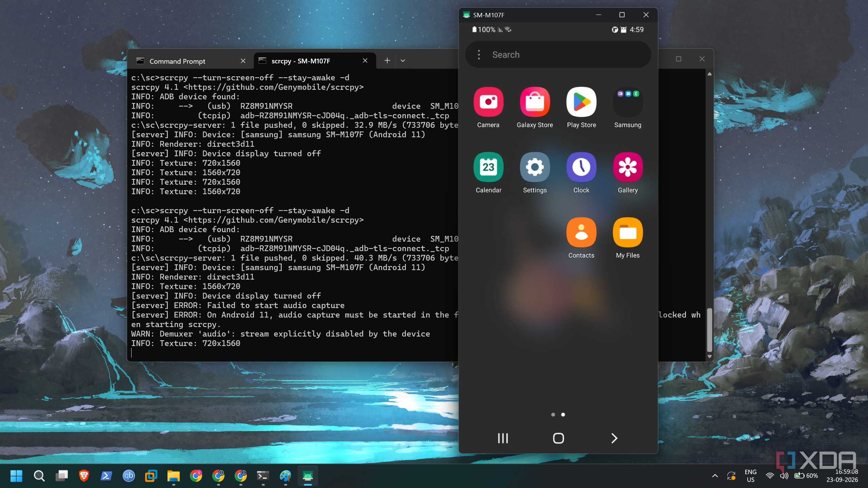Open Task View from the taskbar
868x488 pixels.
tap(61, 476)
